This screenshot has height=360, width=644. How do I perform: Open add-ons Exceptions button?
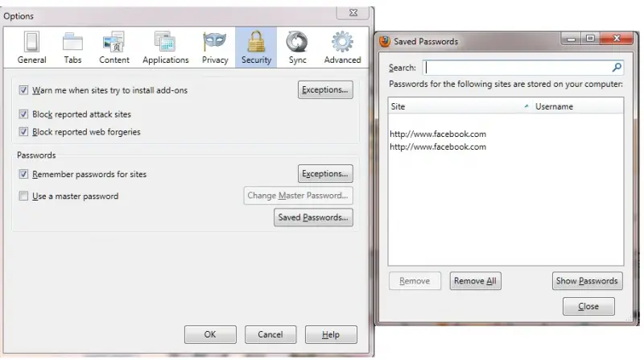[x=325, y=89]
